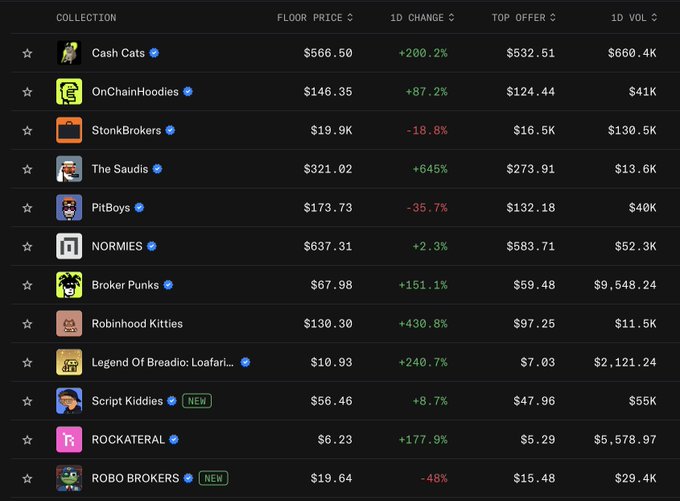Open Broker Punks collection name

pos(125,285)
